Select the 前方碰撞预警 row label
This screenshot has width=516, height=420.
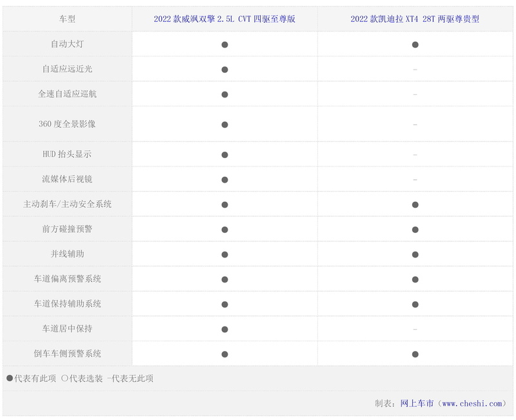coord(67,229)
